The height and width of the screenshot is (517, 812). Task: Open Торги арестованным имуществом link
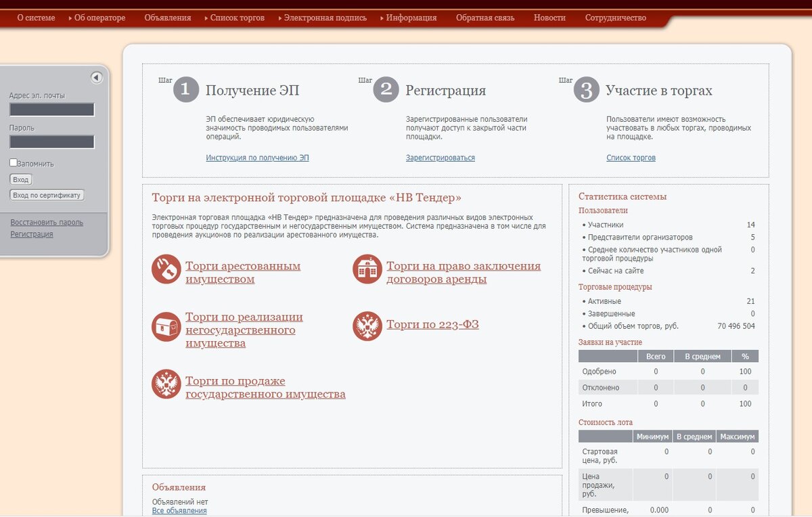point(243,273)
